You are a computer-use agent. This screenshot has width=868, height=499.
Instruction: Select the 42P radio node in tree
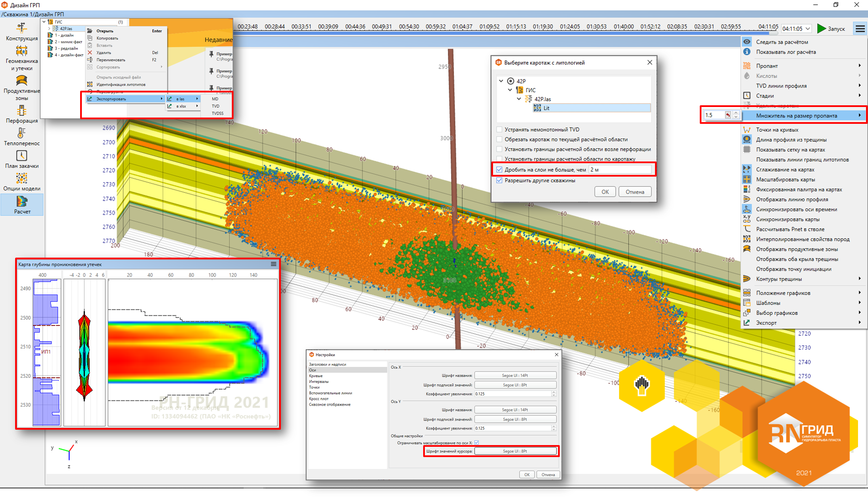point(510,81)
